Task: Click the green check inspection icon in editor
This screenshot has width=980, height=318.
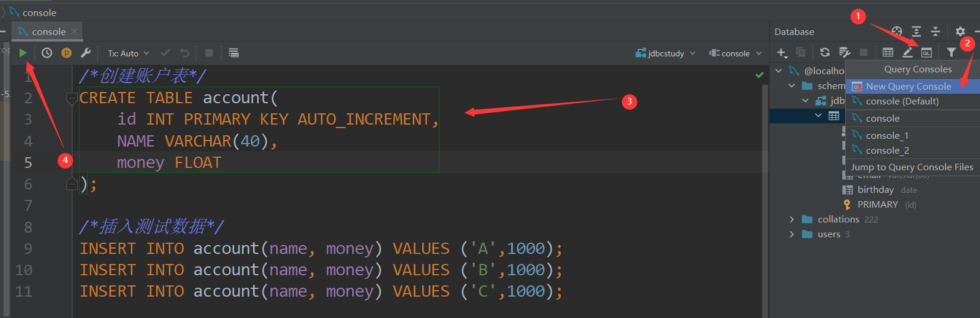Action: 759,75
